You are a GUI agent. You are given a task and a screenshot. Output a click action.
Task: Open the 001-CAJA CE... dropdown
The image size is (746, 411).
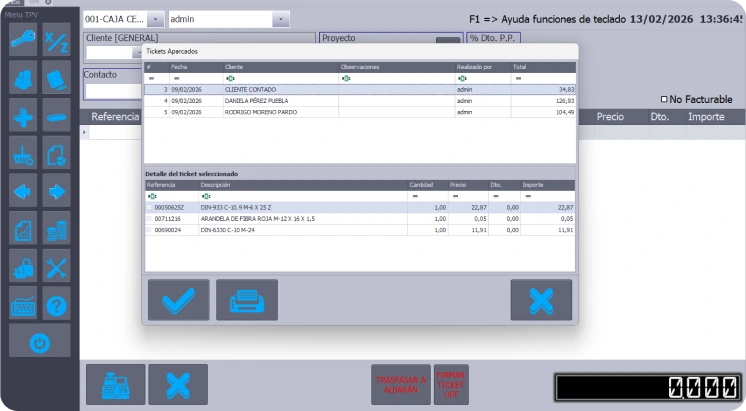click(x=156, y=19)
